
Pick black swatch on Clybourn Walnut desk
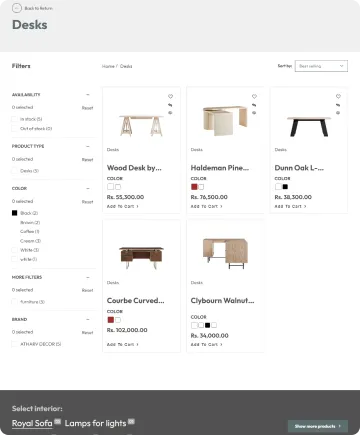[207, 325]
